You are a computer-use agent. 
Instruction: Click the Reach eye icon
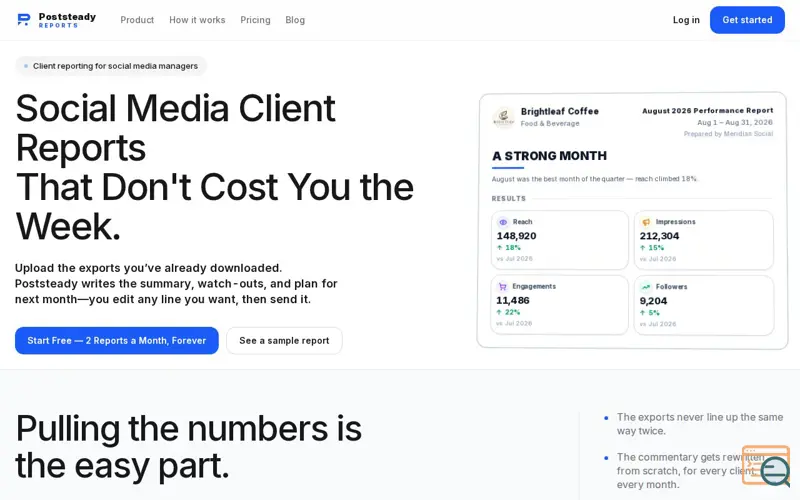(x=503, y=222)
